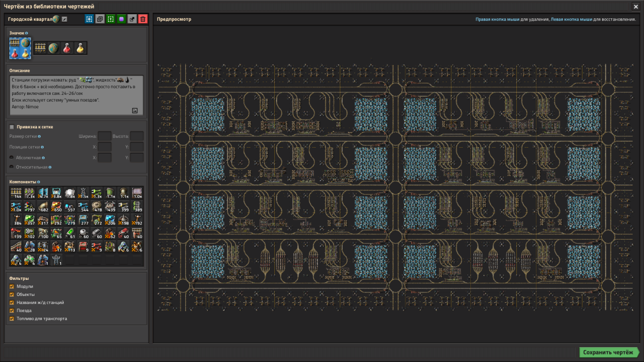Click the solar panel component showing 4.7k
The image size is (644, 362).
[x=43, y=193]
